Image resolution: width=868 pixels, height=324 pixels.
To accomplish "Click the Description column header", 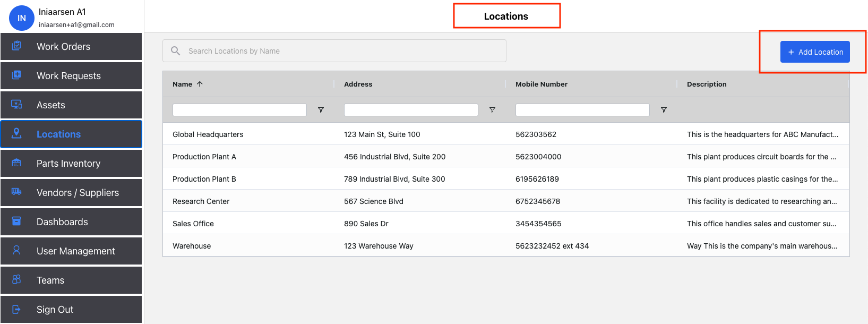I will pyautogui.click(x=707, y=84).
